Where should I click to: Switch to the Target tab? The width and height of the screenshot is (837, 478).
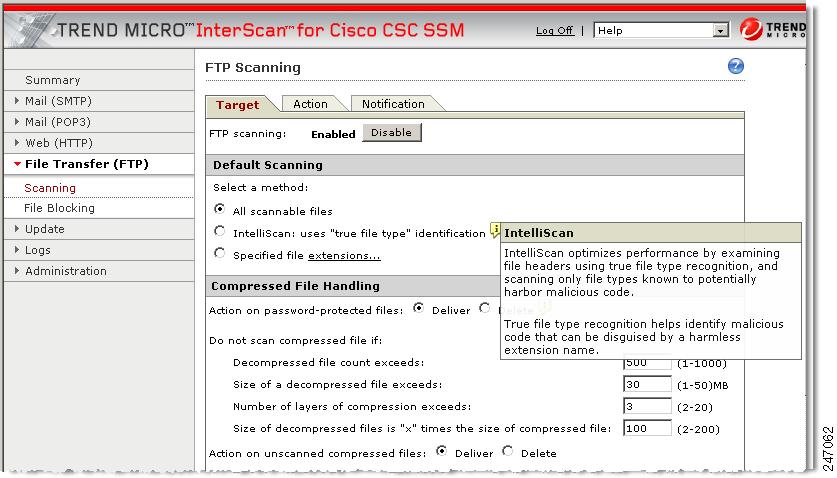click(238, 105)
